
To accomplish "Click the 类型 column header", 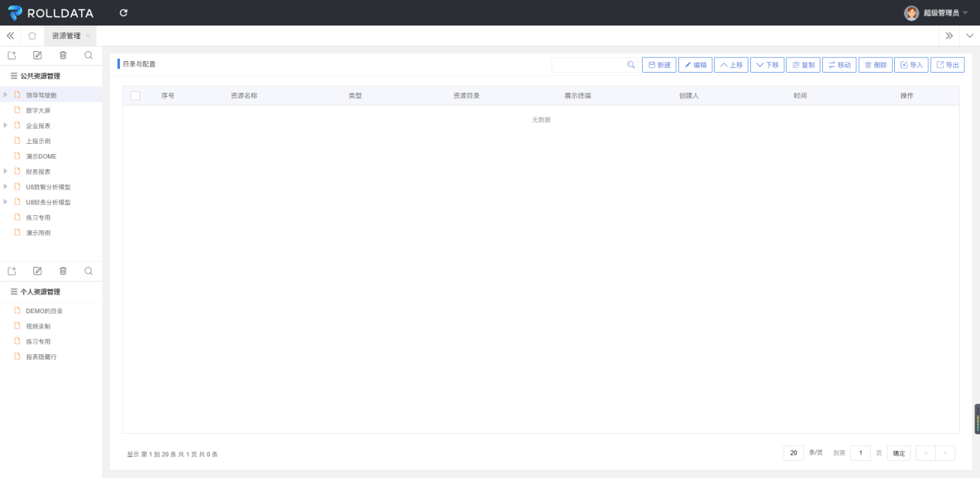I will pyautogui.click(x=355, y=96).
